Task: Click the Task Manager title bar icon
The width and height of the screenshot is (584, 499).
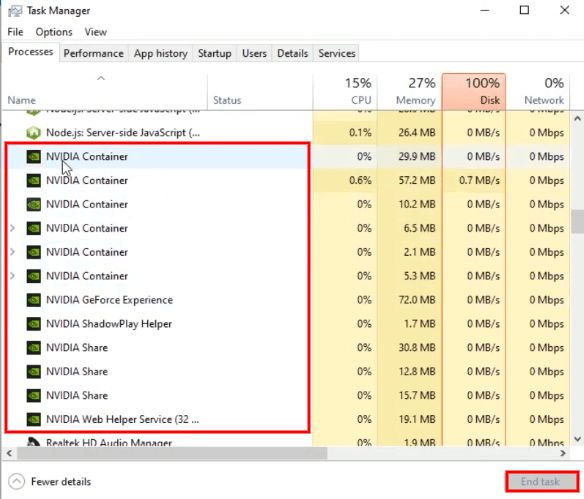Action: [15, 11]
